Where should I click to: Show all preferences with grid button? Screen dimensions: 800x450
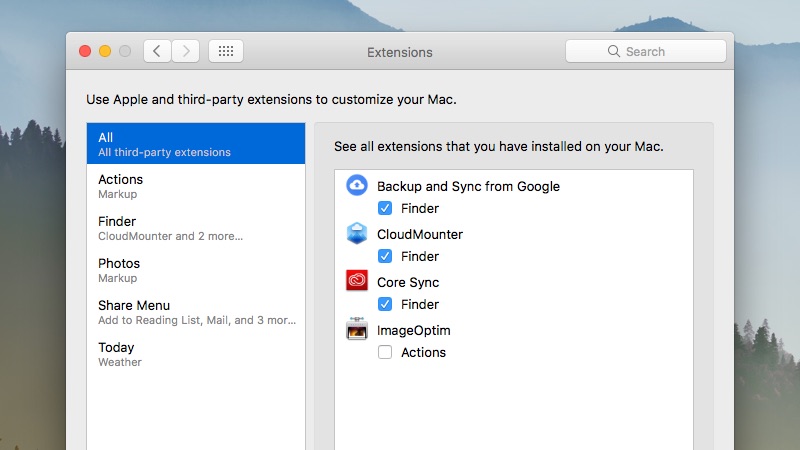[225, 51]
